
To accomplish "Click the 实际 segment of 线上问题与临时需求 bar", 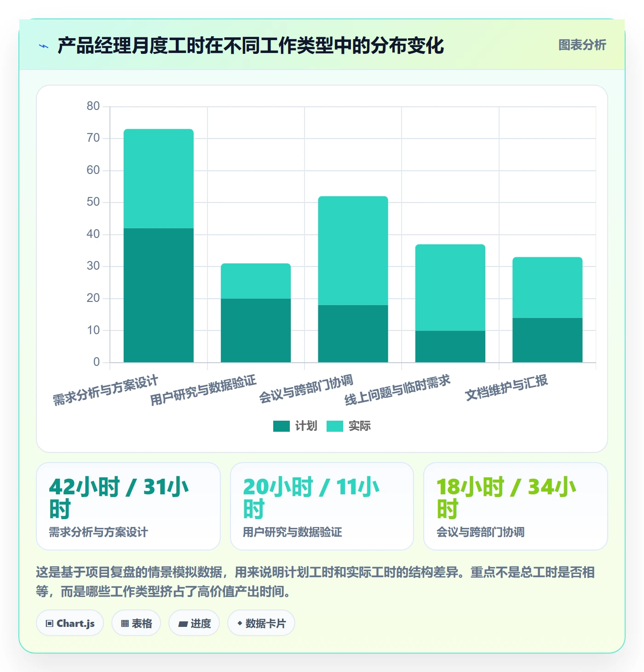I will coord(450,288).
